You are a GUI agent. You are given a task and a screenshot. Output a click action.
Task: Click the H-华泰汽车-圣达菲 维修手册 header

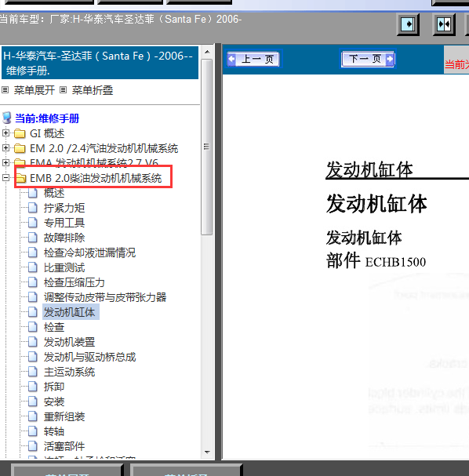(100, 63)
